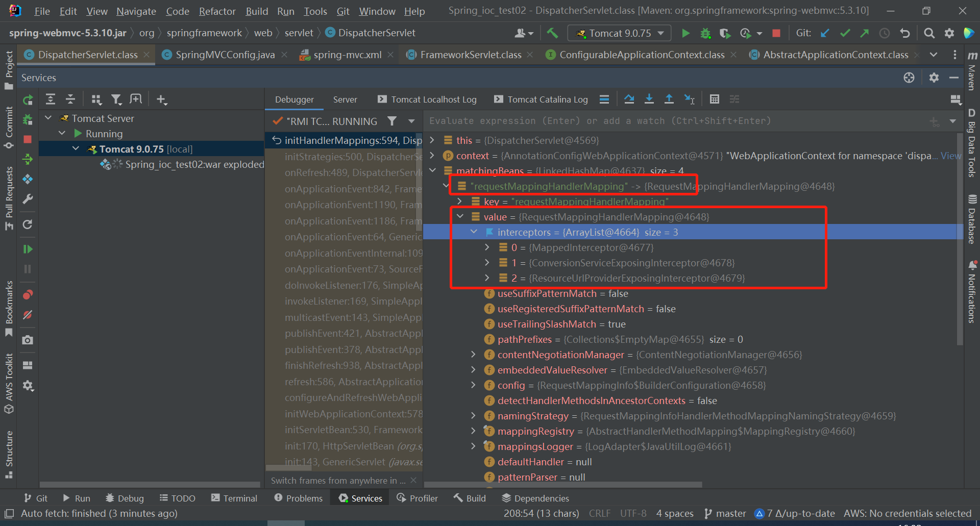Viewport: 980px width, 526px height.
Task: View breakpoints with red circles icon
Action: [28, 295]
